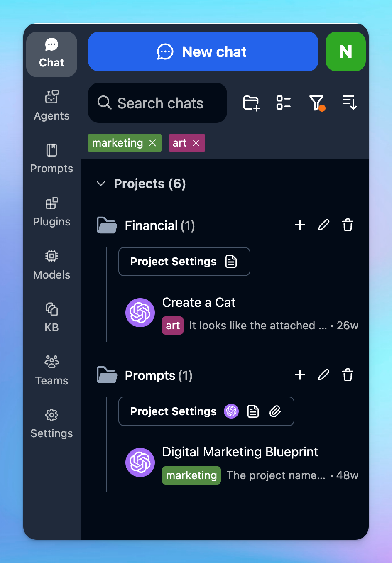Delete the Prompts project folder

pos(348,375)
